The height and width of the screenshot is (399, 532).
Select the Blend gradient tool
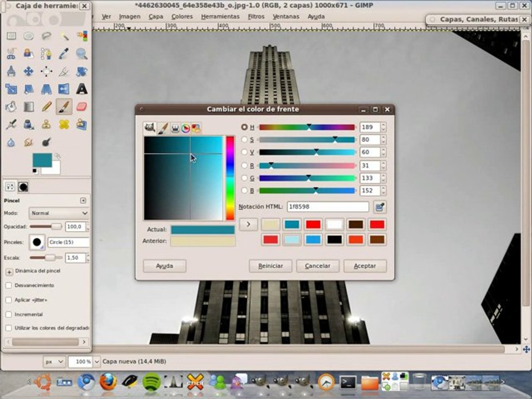click(x=28, y=106)
